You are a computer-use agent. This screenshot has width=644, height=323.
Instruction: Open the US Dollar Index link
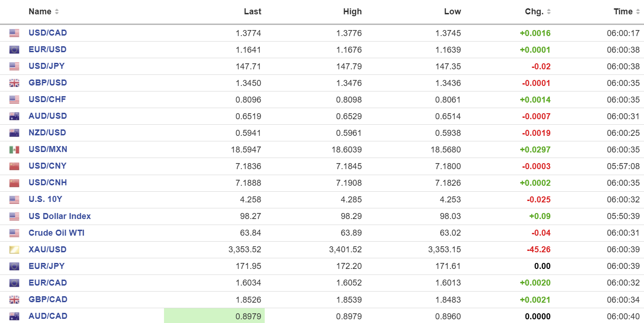pos(60,216)
